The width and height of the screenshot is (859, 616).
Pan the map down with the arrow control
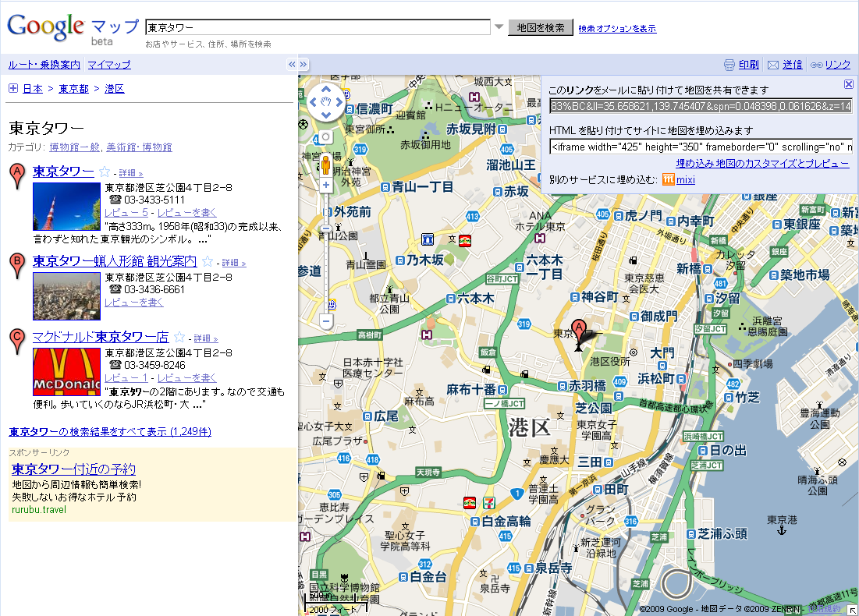point(326,115)
